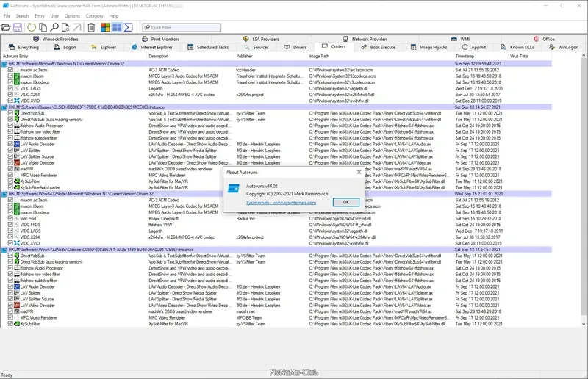This screenshot has width=588, height=379.
Task: Open the File menu
Action: tap(7, 16)
